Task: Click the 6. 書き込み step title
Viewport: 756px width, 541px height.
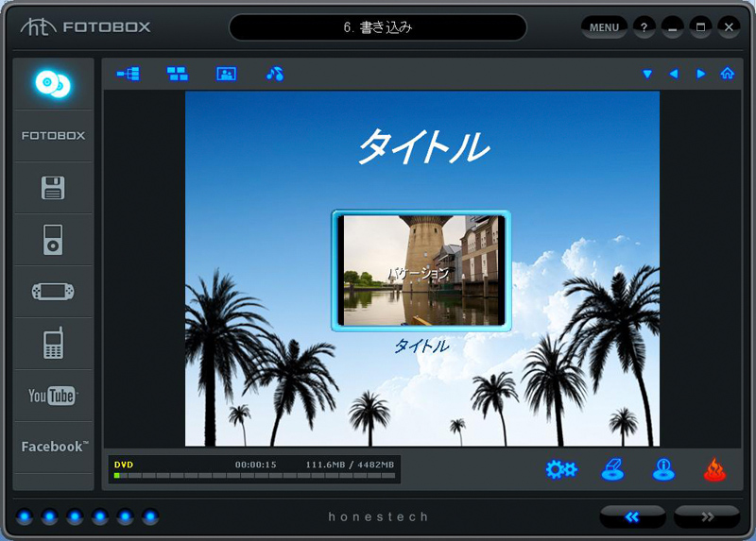Action: pyautogui.click(x=378, y=27)
